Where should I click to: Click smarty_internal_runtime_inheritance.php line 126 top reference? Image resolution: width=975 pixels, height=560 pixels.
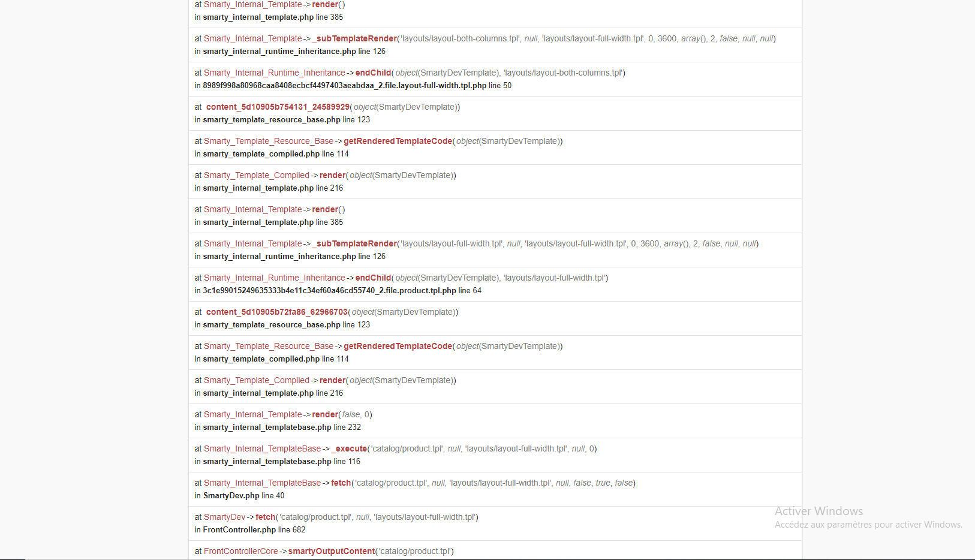(x=290, y=52)
